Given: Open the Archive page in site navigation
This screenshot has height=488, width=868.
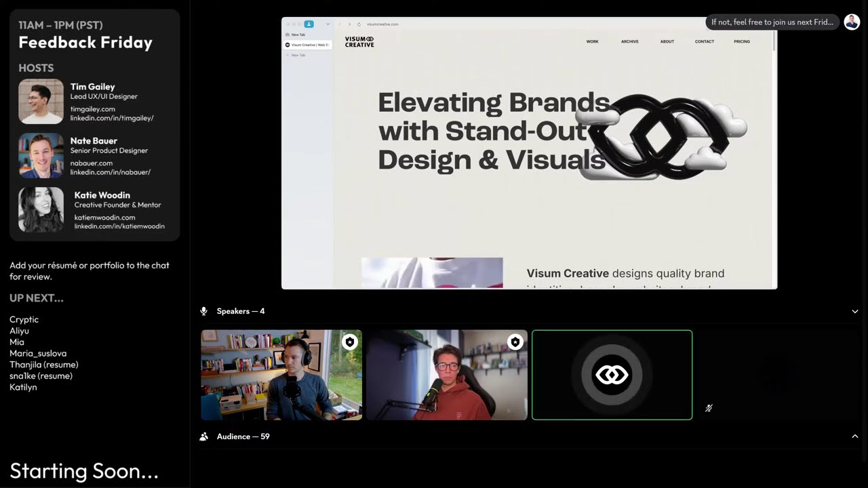Looking at the screenshot, I should point(629,41).
